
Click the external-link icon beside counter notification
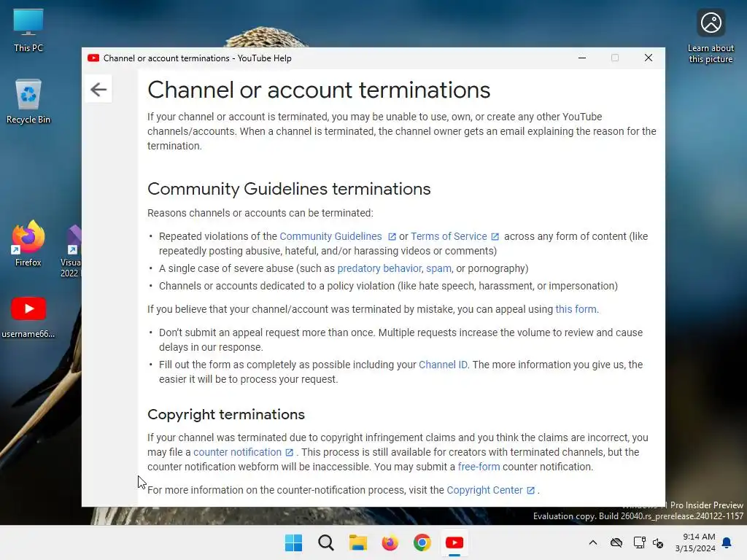click(289, 452)
